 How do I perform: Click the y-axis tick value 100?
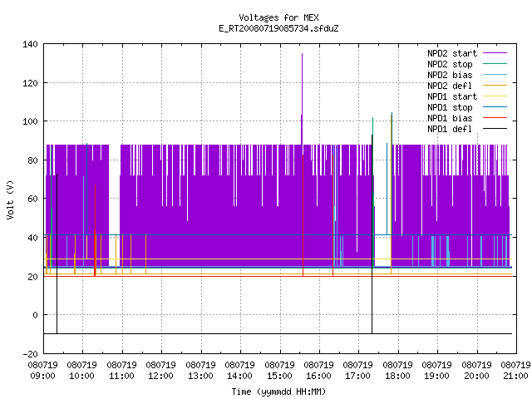(x=30, y=121)
